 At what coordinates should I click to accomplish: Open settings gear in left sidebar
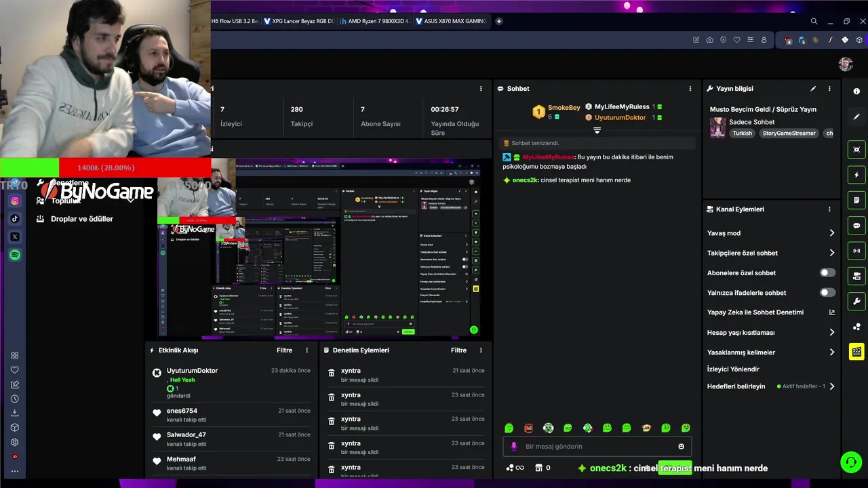click(x=15, y=442)
